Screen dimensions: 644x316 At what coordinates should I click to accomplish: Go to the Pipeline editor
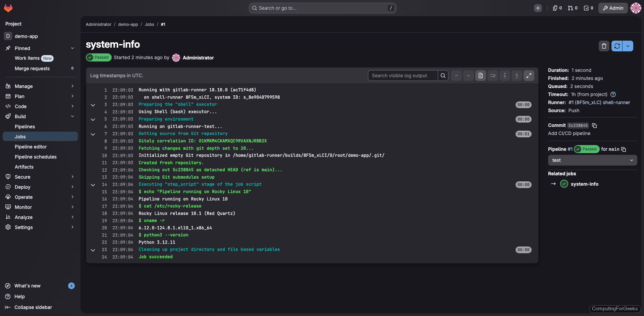31,147
